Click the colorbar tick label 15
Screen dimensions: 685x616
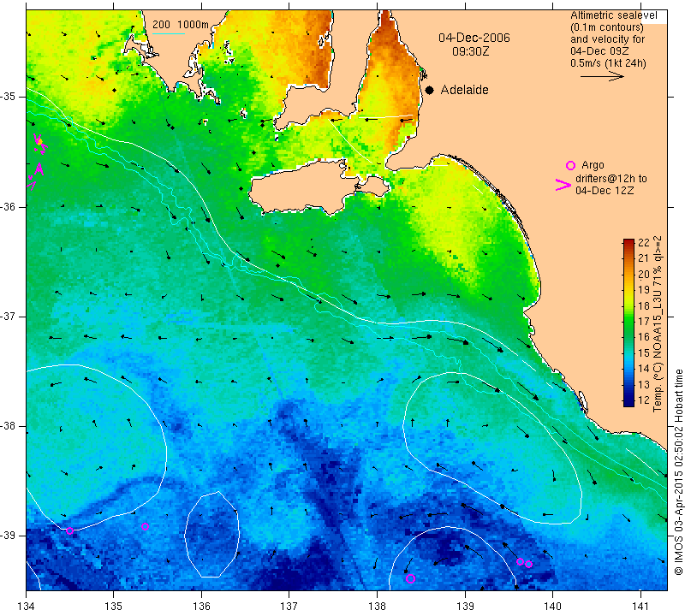coord(644,352)
